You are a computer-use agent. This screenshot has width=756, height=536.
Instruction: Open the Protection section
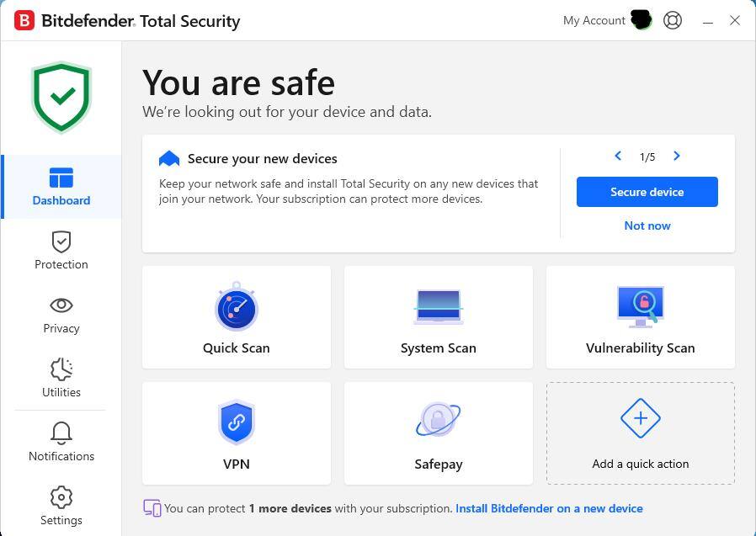tap(61, 251)
